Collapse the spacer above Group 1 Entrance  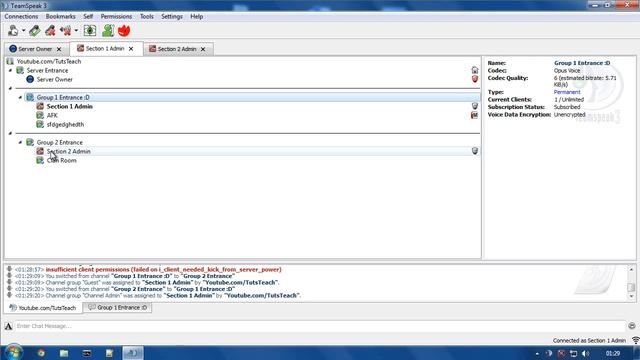pyautogui.click(x=11, y=88)
